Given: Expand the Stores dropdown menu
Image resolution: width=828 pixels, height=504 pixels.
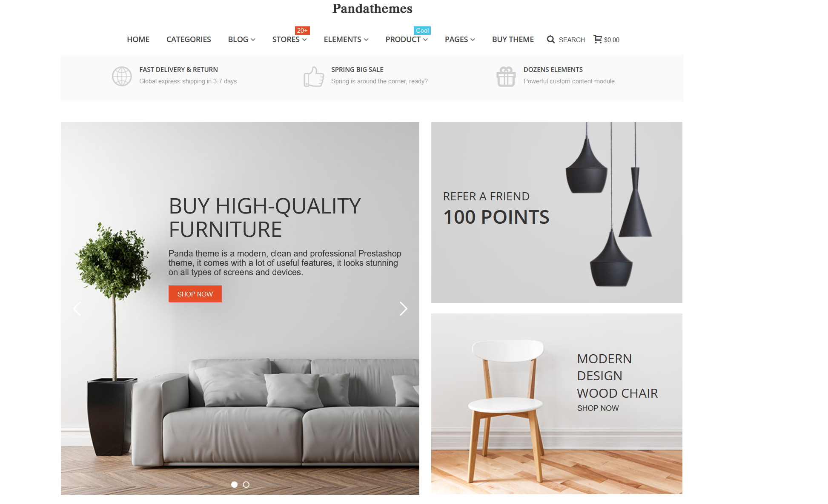Looking at the screenshot, I should [289, 40].
